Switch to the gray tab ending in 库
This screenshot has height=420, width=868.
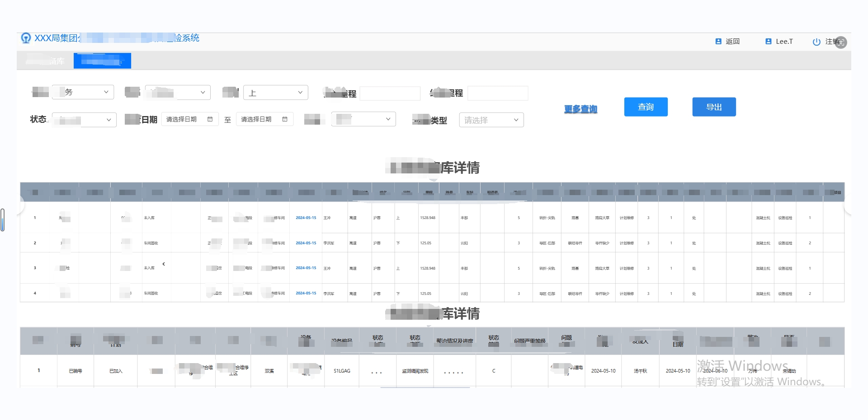tap(45, 61)
